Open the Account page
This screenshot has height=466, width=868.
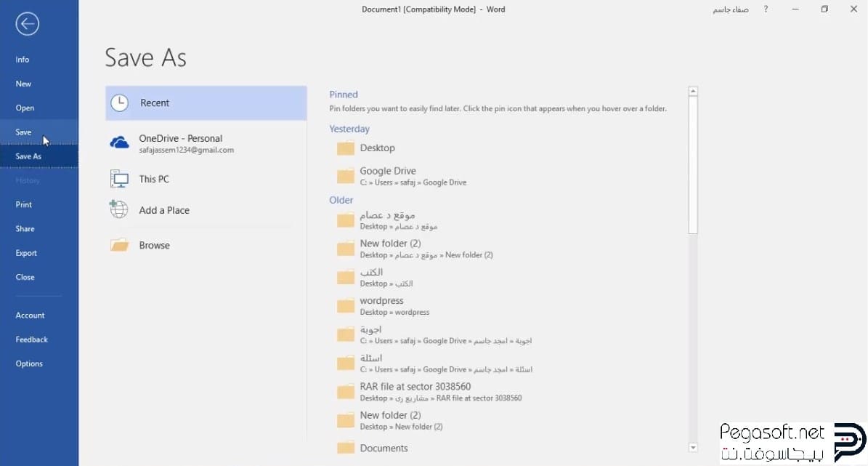pyautogui.click(x=38, y=316)
